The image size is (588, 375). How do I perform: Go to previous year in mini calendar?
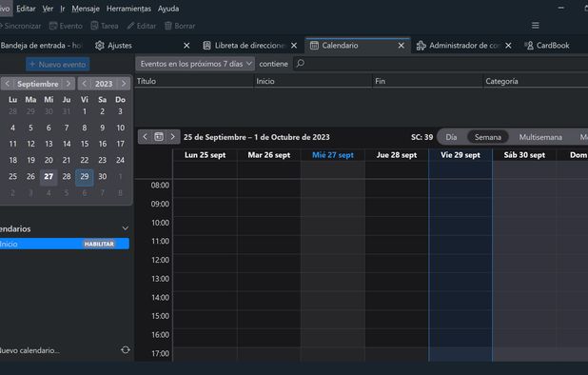coord(84,84)
